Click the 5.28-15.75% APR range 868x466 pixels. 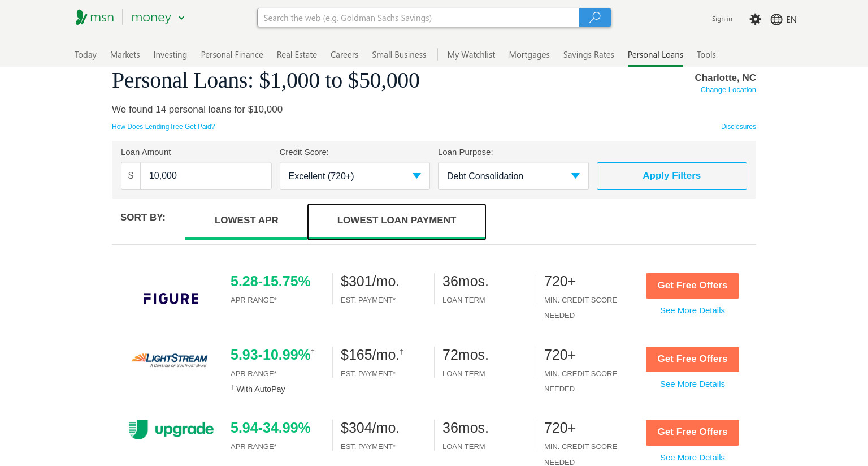coord(270,281)
